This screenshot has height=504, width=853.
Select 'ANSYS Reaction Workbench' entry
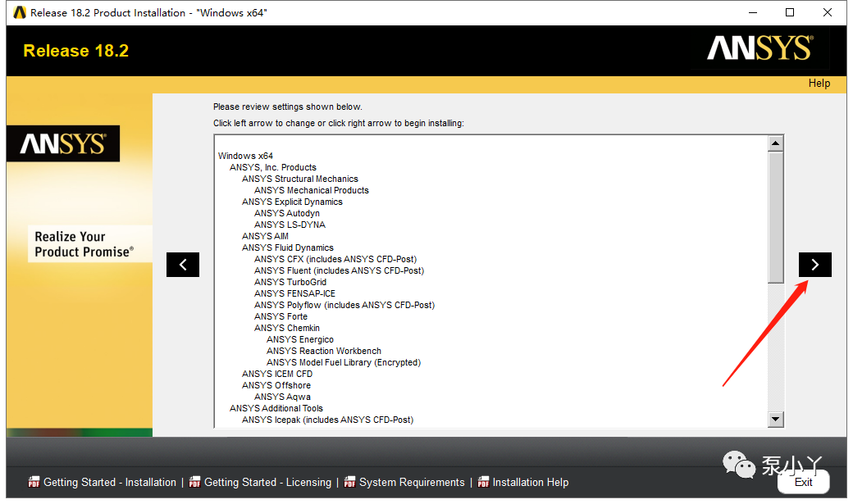324,351
